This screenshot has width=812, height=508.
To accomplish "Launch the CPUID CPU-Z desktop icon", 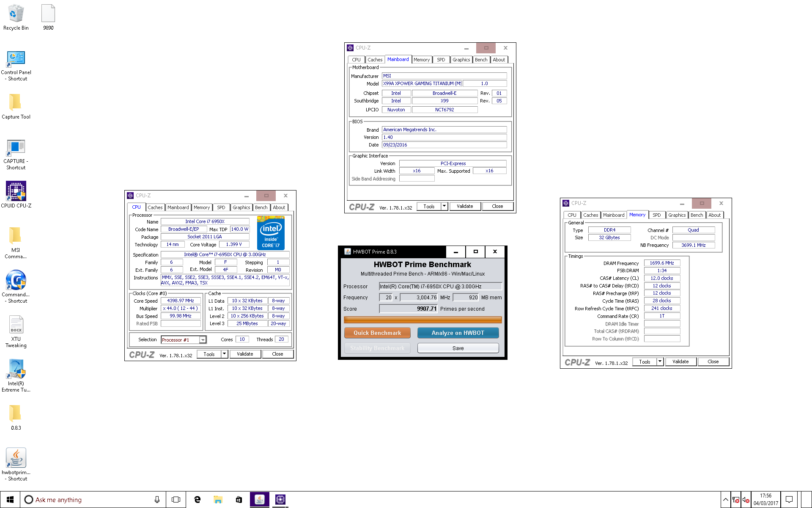I will pos(16,195).
